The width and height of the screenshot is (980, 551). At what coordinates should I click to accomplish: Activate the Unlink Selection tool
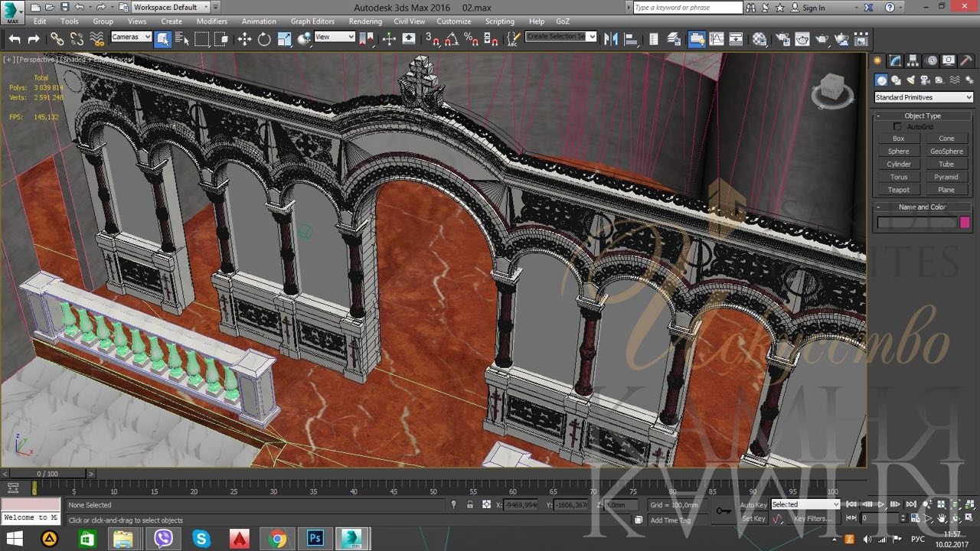click(77, 39)
